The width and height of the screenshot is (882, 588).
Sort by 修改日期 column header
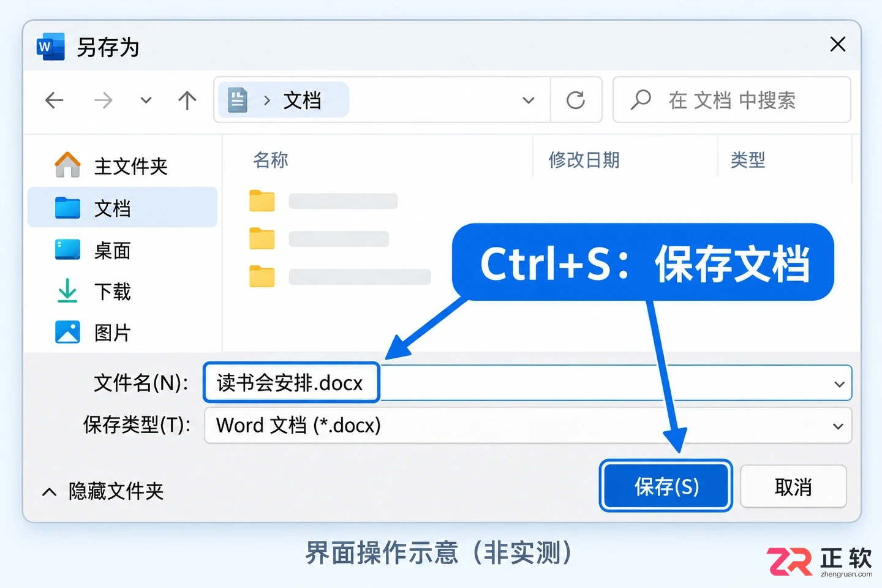tap(584, 160)
